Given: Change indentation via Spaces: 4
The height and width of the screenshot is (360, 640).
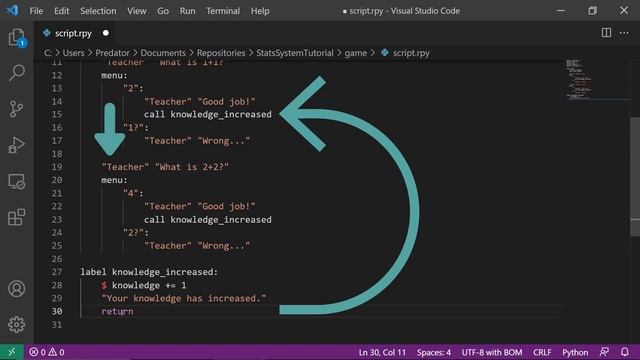Looking at the screenshot, I should 434,352.
